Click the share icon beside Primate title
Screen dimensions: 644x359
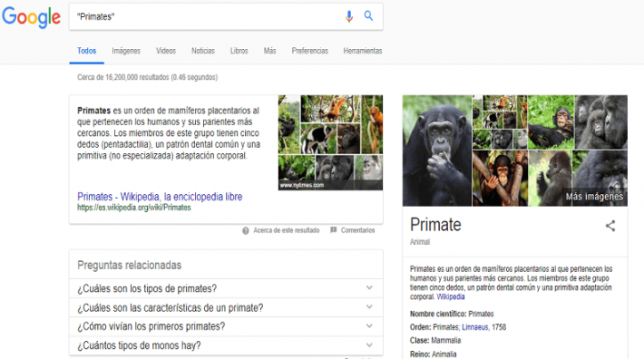(x=610, y=226)
